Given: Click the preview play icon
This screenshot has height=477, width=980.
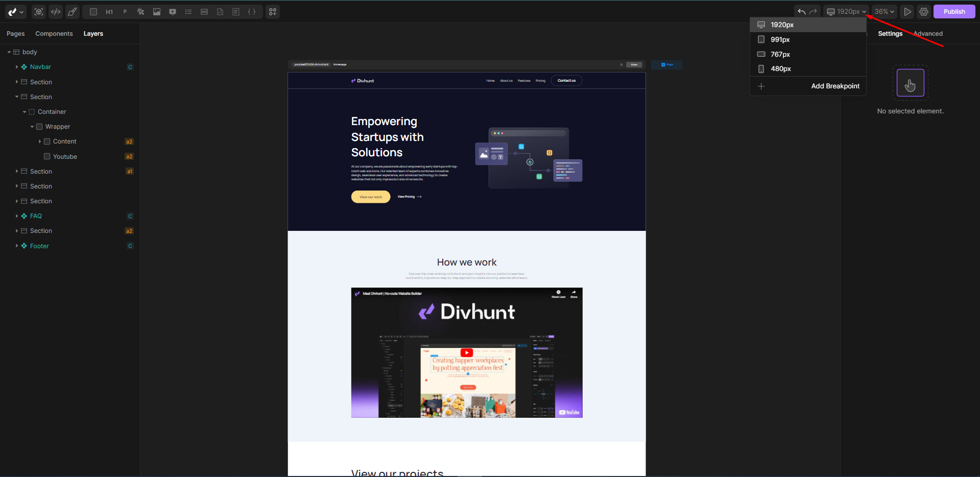Looking at the screenshot, I should [x=907, y=12].
